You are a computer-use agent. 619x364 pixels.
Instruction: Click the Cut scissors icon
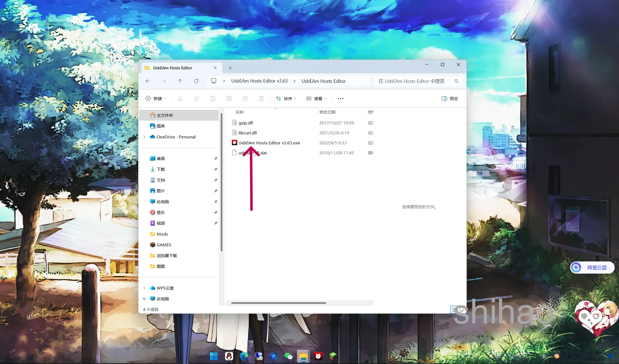(x=180, y=98)
